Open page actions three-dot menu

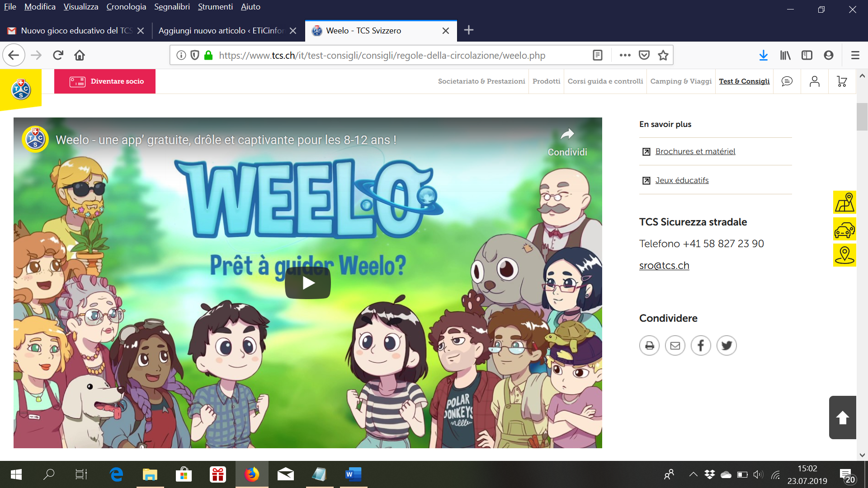(x=625, y=55)
